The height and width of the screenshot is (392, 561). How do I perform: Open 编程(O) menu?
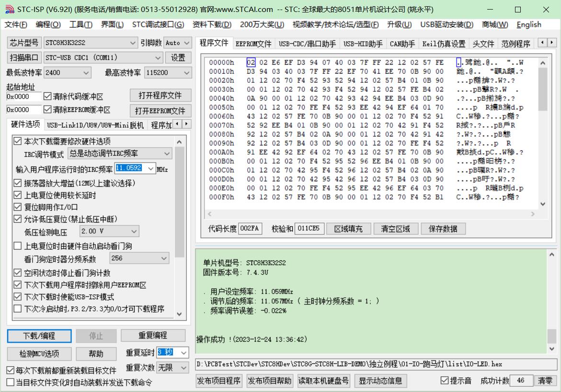[48, 25]
